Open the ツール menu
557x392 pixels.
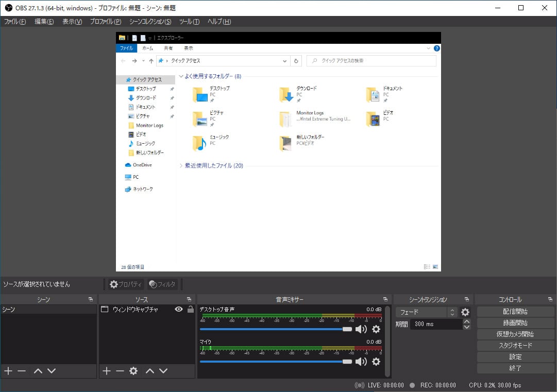coord(189,22)
